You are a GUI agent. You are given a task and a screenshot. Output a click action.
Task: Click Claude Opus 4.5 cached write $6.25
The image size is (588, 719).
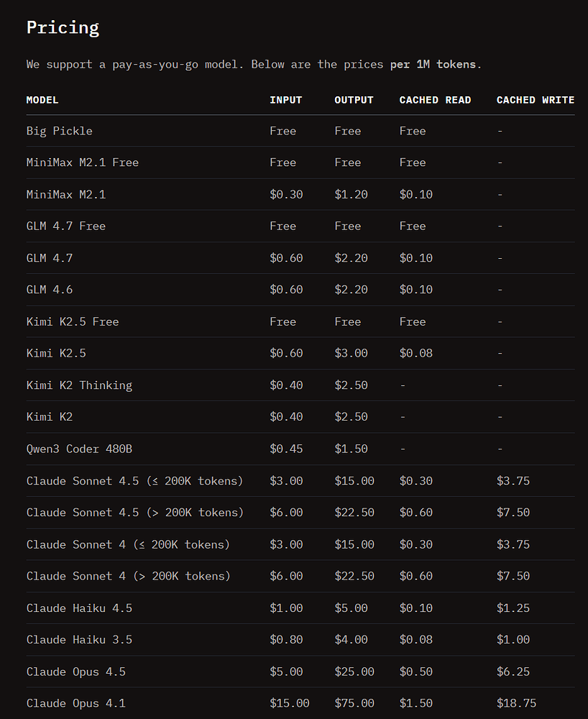(x=513, y=672)
